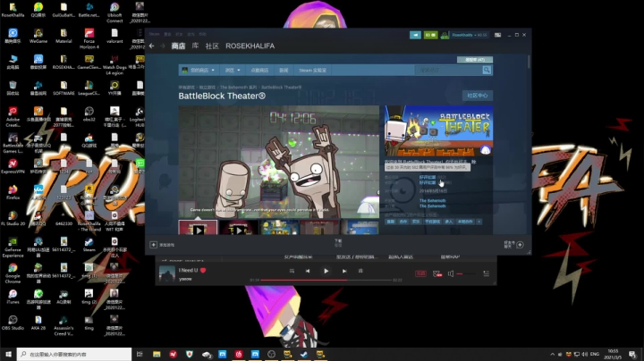The width and height of the screenshot is (644, 361).
Task: Click The Behemoth franchise breadcrumb link
Action: pyautogui.click(x=238, y=88)
